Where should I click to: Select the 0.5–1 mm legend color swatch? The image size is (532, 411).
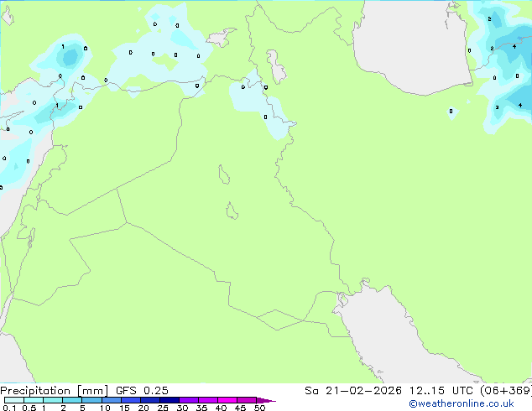coord(34,400)
